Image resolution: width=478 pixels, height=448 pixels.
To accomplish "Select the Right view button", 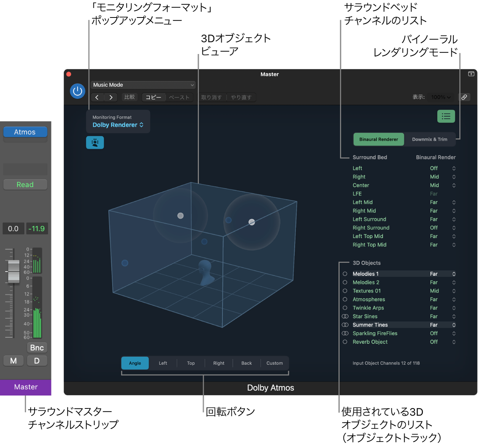I will click(x=219, y=363).
